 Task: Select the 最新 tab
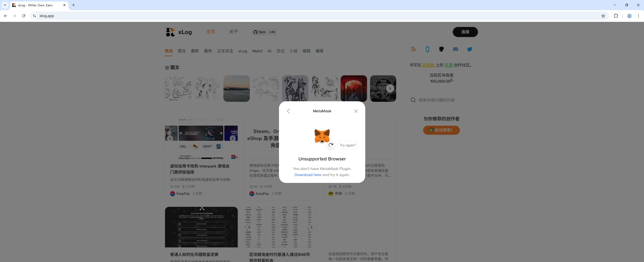(x=195, y=51)
